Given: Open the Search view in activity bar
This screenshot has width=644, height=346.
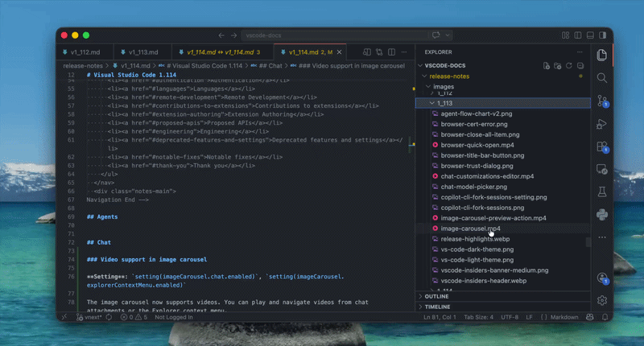Looking at the screenshot, I should pyautogui.click(x=601, y=78).
